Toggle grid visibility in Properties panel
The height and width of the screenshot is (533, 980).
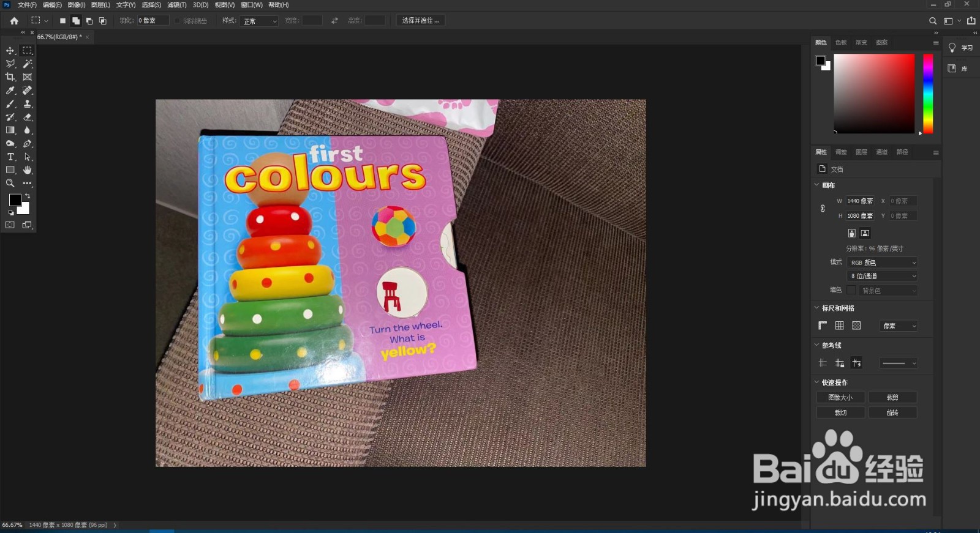[x=839, y=326]
